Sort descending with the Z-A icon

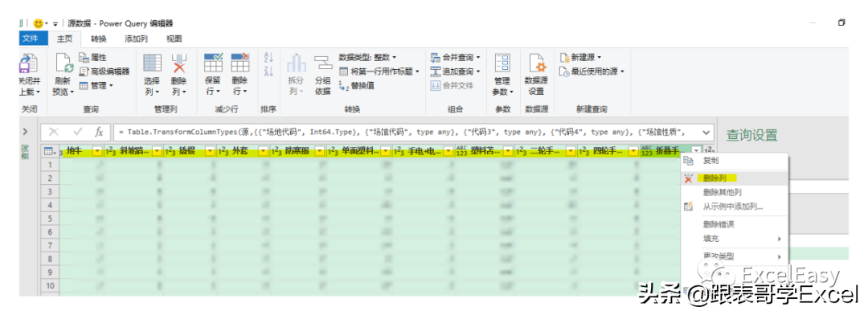[269, 71]
